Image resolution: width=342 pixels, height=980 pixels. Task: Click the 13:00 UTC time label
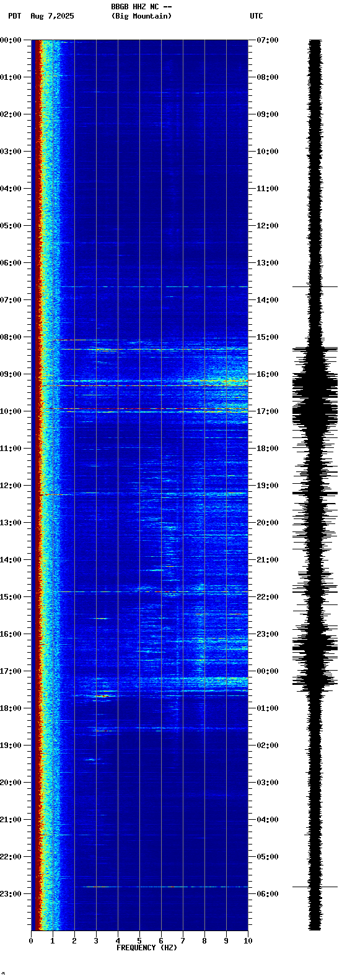pyautogui.click(x=268, y=263)
